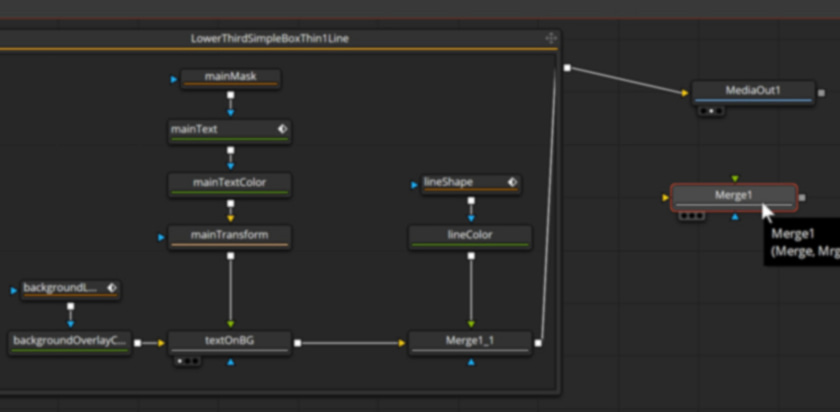
Task: Select the mainTransform node
Action: [x=230, y=237]
